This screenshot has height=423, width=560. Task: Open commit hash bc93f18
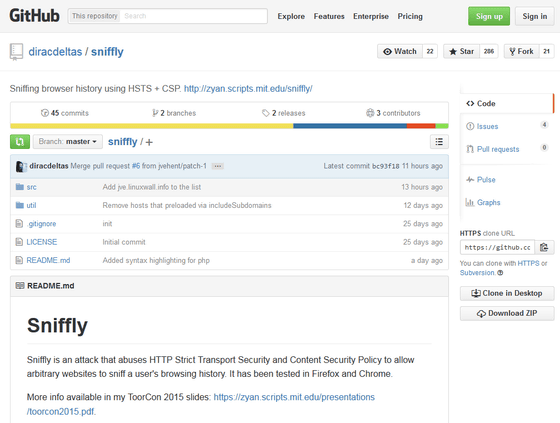pos(386,166)
